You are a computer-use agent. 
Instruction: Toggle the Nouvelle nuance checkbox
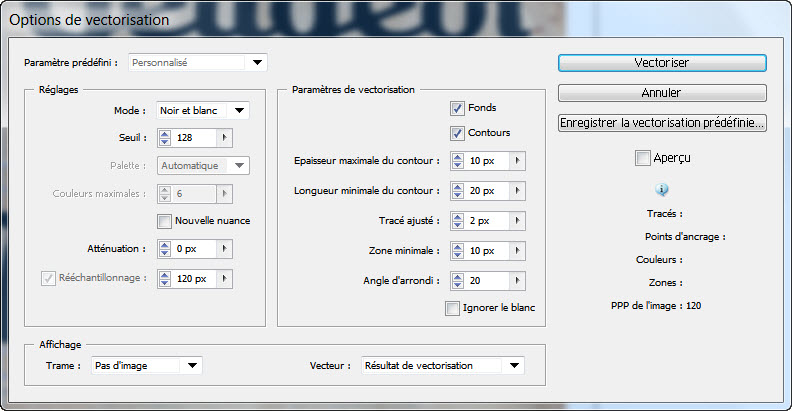point(164,221)
